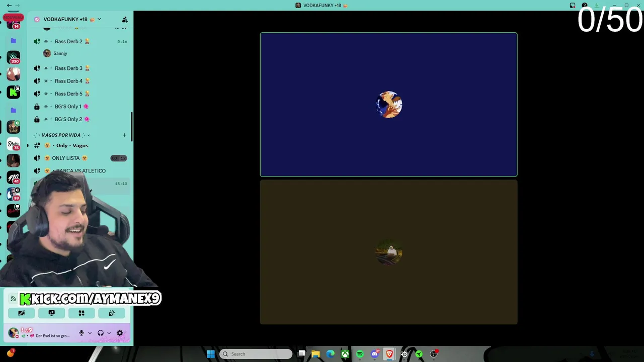This screenshot has width=644, height=362.
Task: Open the soundboard button
Action: [112, 313]
